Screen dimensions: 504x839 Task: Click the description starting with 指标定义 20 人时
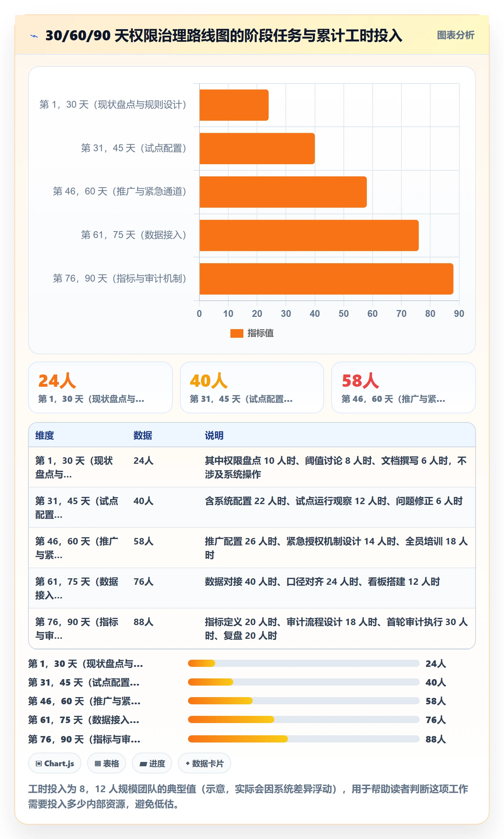coord(336,629)
